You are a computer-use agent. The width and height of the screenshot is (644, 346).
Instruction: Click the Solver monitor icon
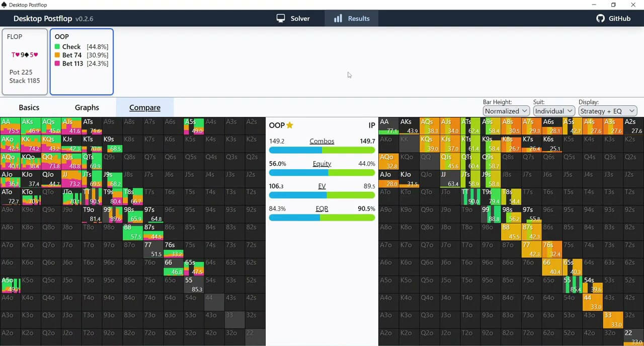click(x=281, y=18)
